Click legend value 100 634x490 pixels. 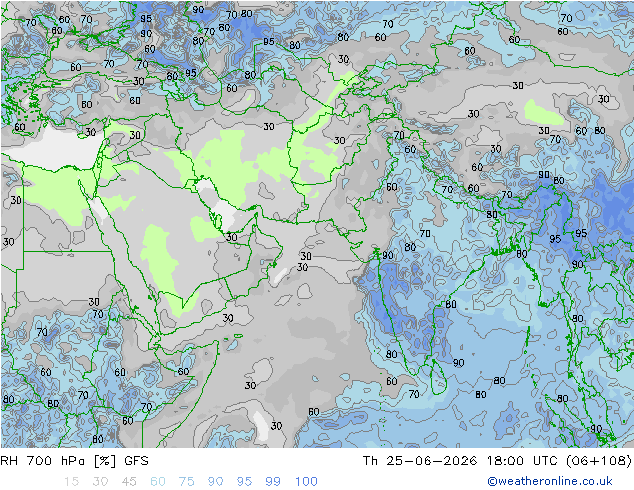click(x=306, y=482)
